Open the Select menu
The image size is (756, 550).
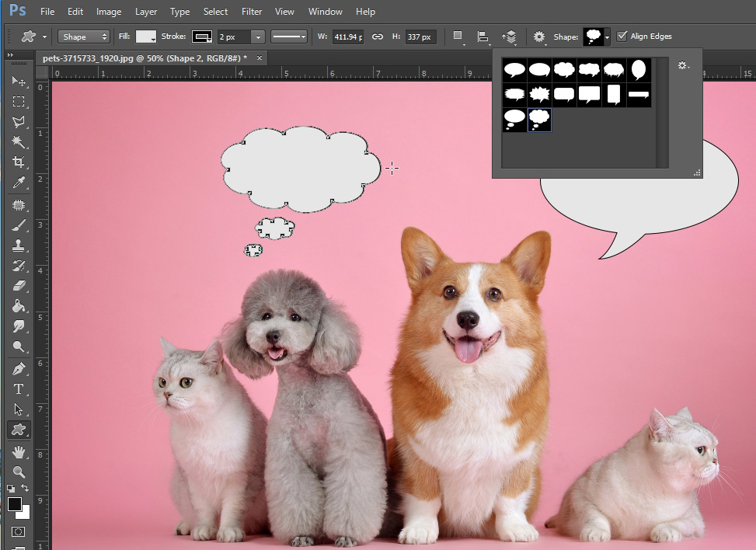[215, 12]
